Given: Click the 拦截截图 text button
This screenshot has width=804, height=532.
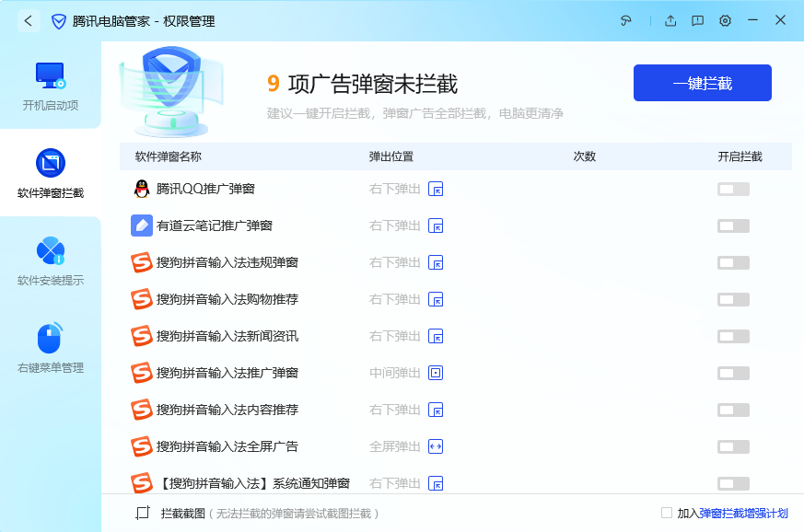Looking at the screenshot, I should pos(183,513).
